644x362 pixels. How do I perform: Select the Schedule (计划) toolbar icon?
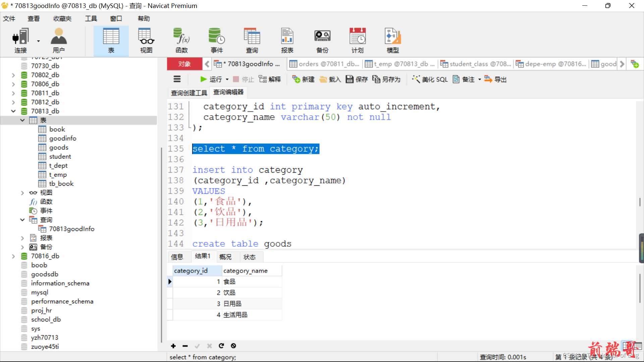pyautogui.click(x=358, y=41)
